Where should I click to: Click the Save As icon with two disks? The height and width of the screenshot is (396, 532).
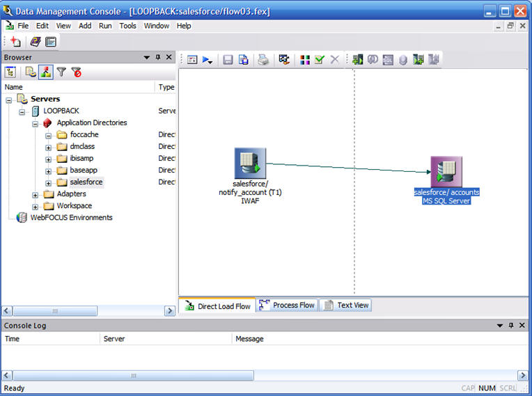(243, 60)
